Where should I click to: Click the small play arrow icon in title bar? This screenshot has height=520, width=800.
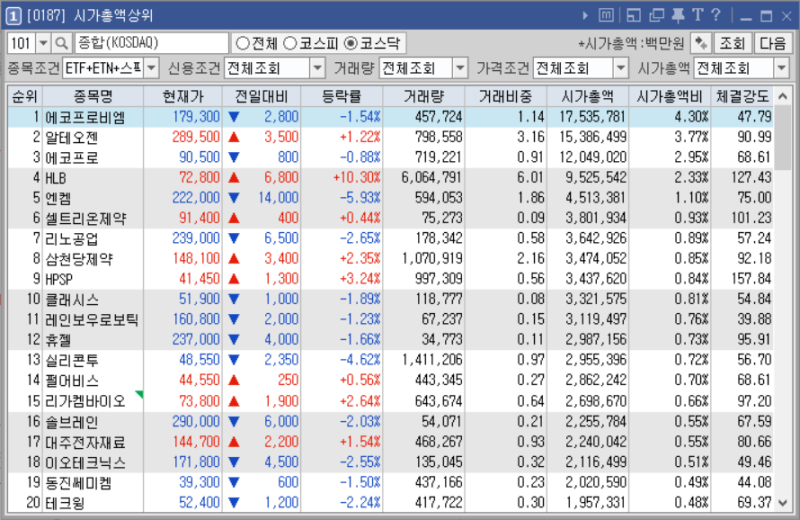coord(585,16)
